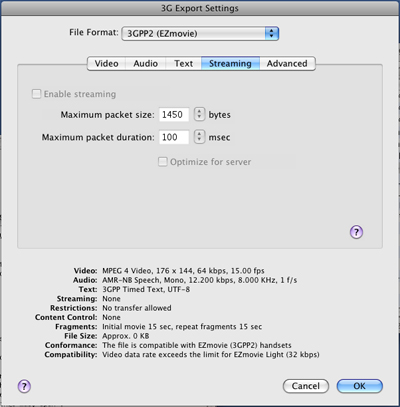Click the Maximum packet size field
Screen dimensions: 400x407
(174, 115)
